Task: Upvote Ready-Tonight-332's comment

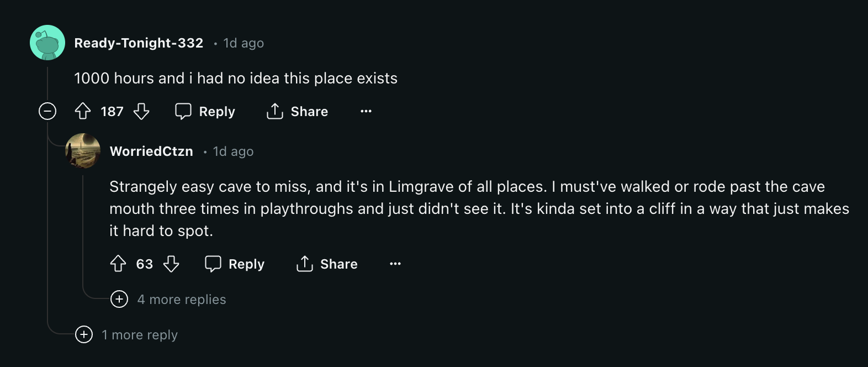Action: [x=83, y=111]
